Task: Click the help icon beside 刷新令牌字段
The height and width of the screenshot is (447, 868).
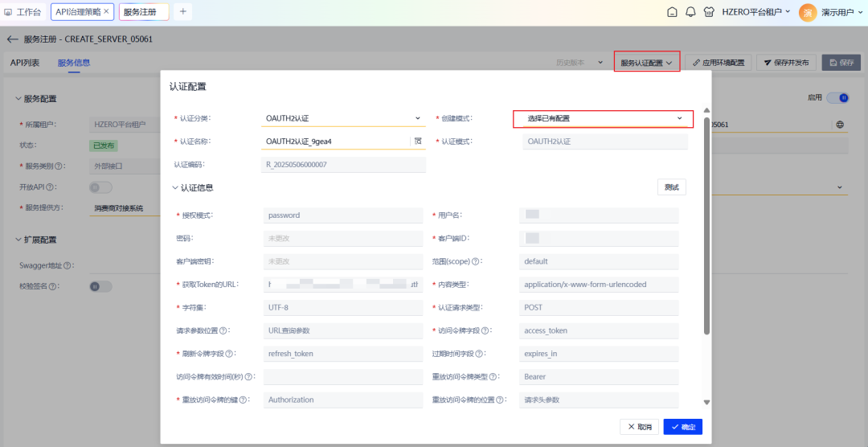Action: [230, 354]
